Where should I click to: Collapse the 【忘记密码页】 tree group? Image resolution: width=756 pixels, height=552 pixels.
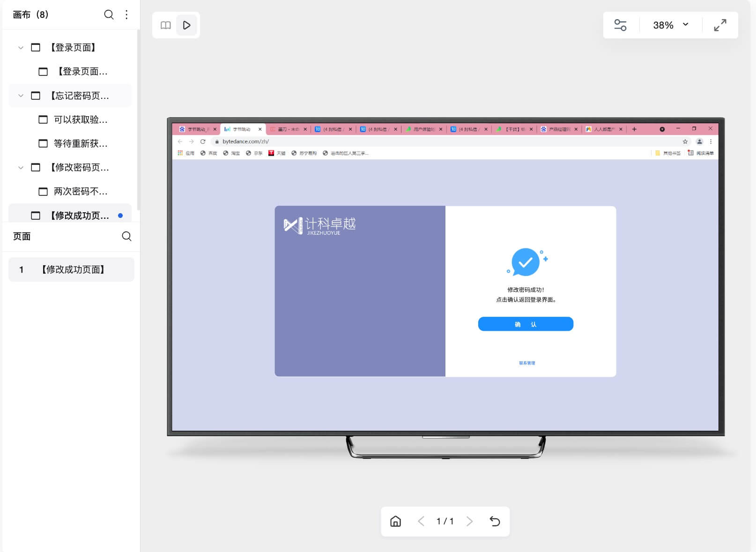[x=20, y=95]
